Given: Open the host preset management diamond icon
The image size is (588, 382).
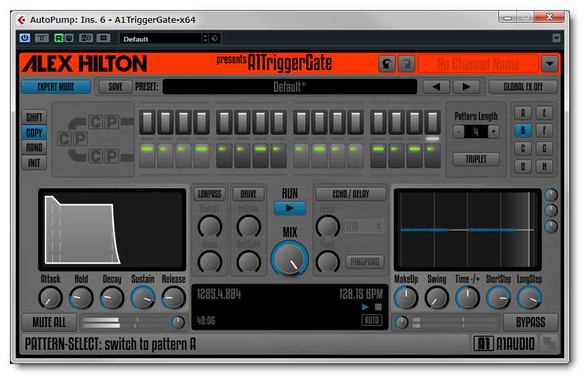Looking at the screenshot, I should click(215, 38).
